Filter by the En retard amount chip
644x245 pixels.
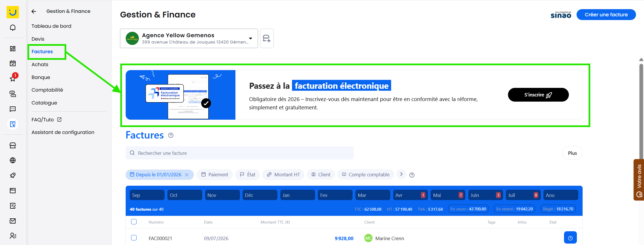point(514,209)
